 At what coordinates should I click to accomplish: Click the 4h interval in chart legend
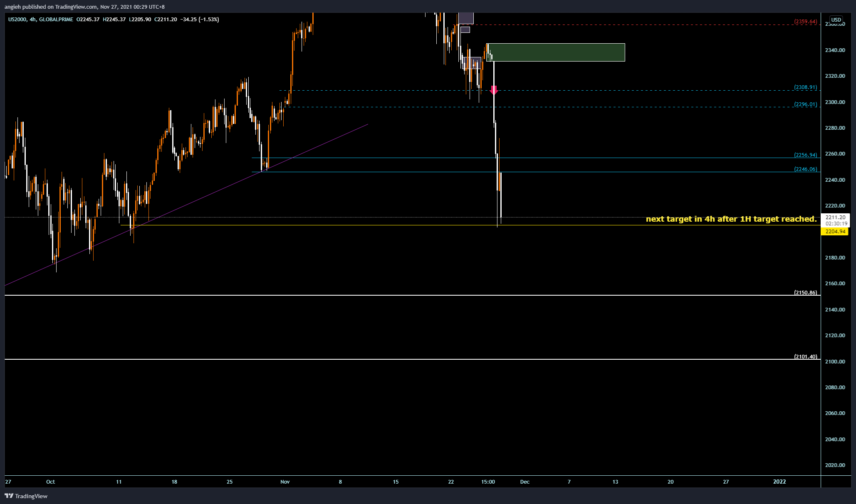click(x=33, y=20)
